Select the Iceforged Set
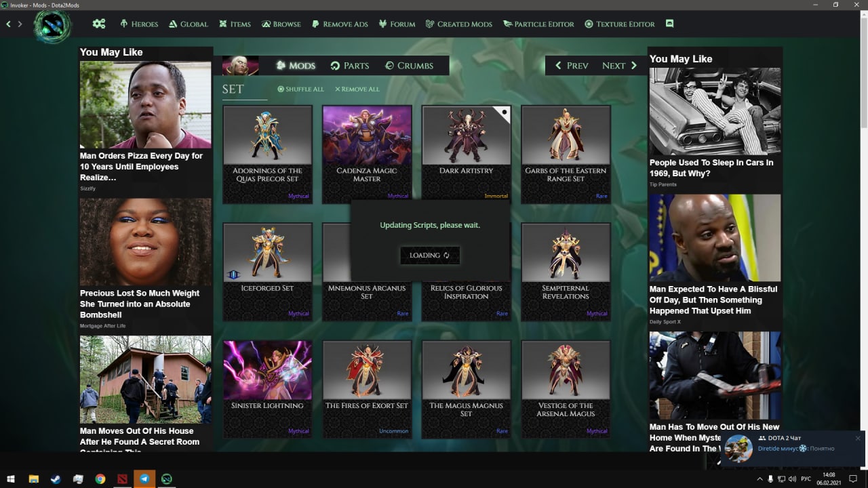 [x=267, y=271]
